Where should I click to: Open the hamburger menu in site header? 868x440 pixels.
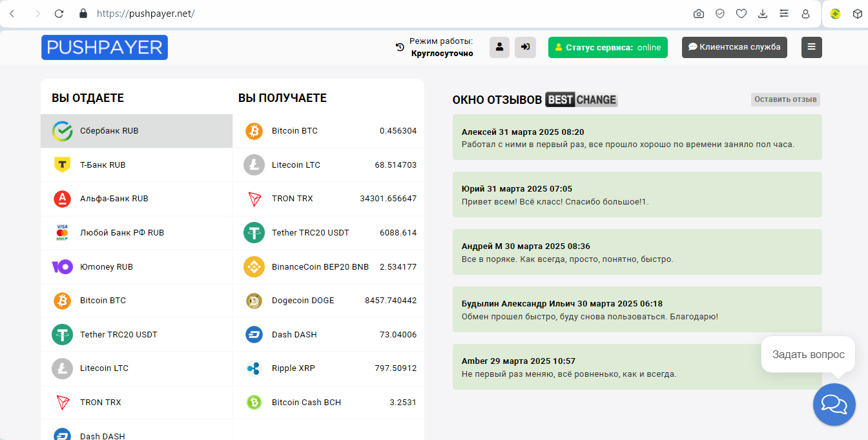(812, 47)
